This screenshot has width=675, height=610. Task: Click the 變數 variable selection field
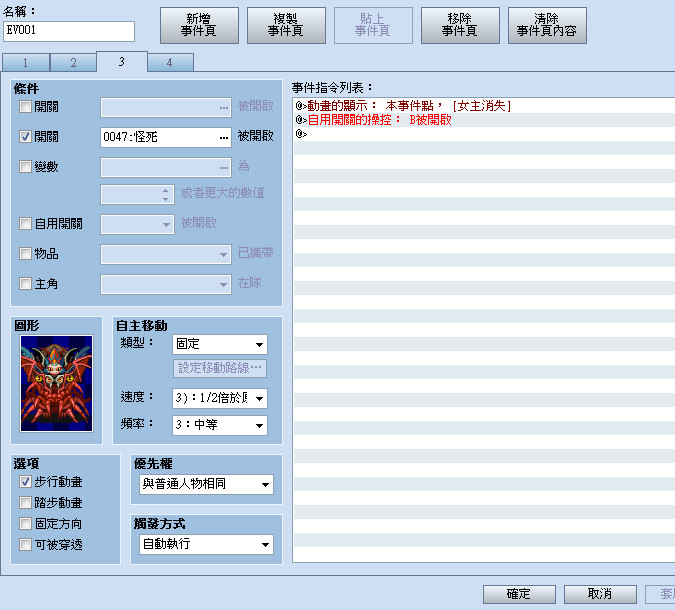pos(166,168)
